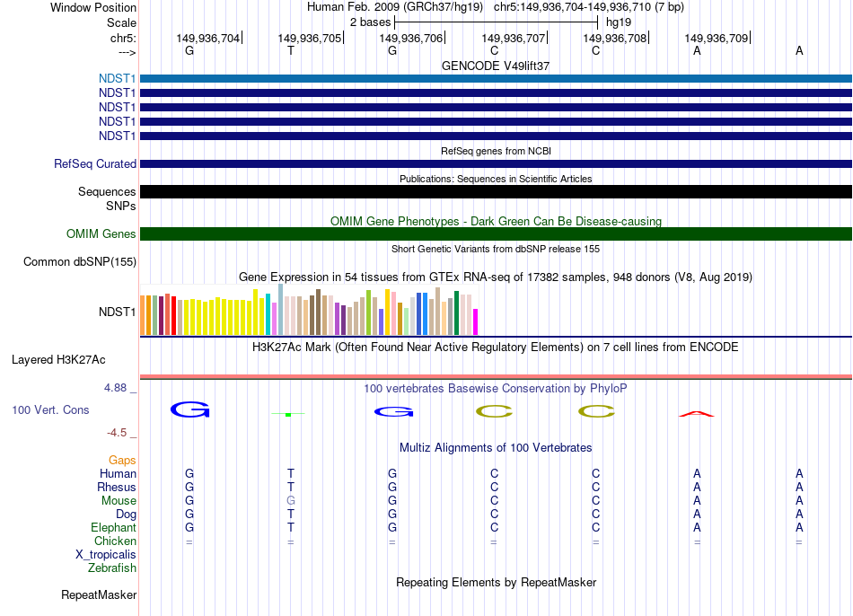Click the orange Gaps label
Image resolution: width=853 pixels, height=616 pixels.
click(x=122, y=461)
